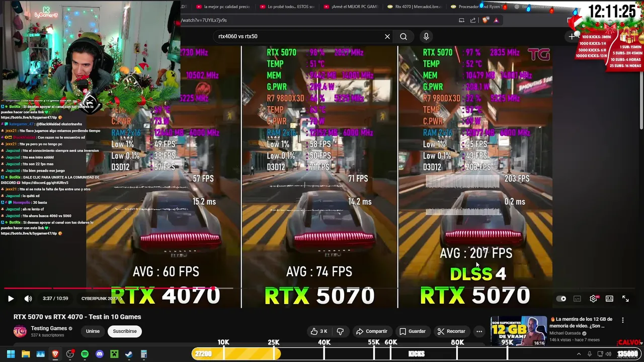Switch to 'Rtx 4070 | MercadoLibre' tab

(x=414, y=7)
